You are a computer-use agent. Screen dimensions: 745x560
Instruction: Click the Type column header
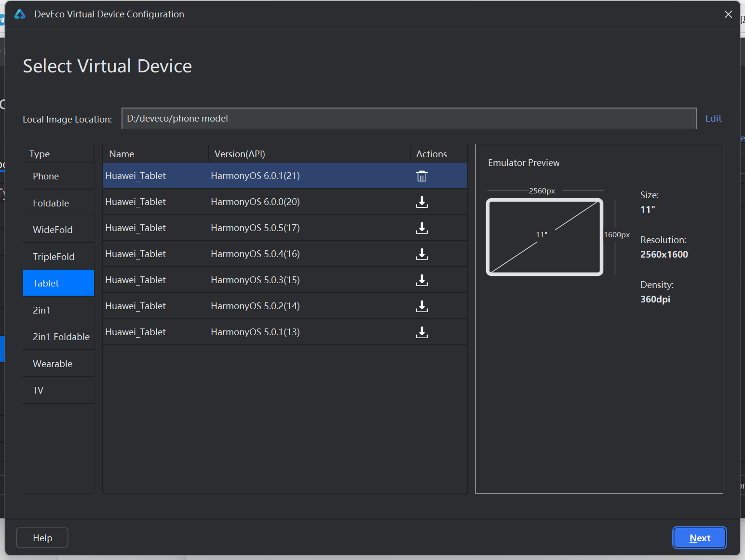tap(58, 154)
